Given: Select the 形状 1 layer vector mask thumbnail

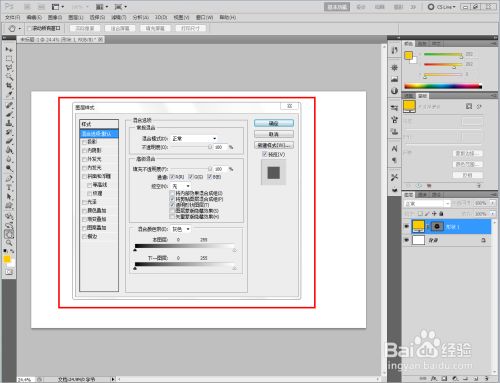Looking at the screenshot, I should 437,227.
